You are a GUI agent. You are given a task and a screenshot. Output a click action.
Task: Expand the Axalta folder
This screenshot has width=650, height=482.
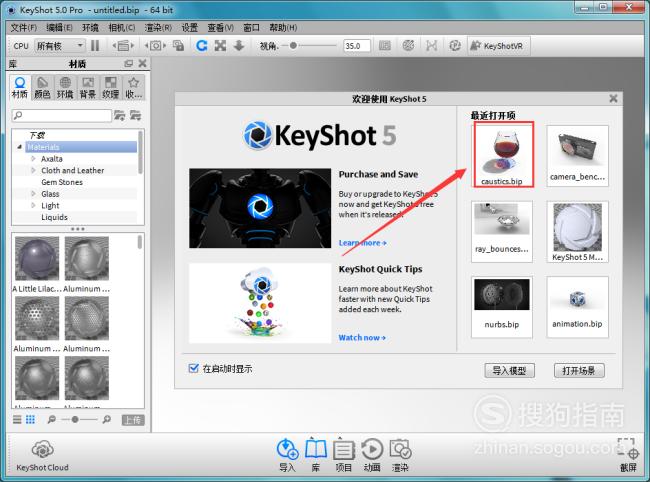coord(33,158)
